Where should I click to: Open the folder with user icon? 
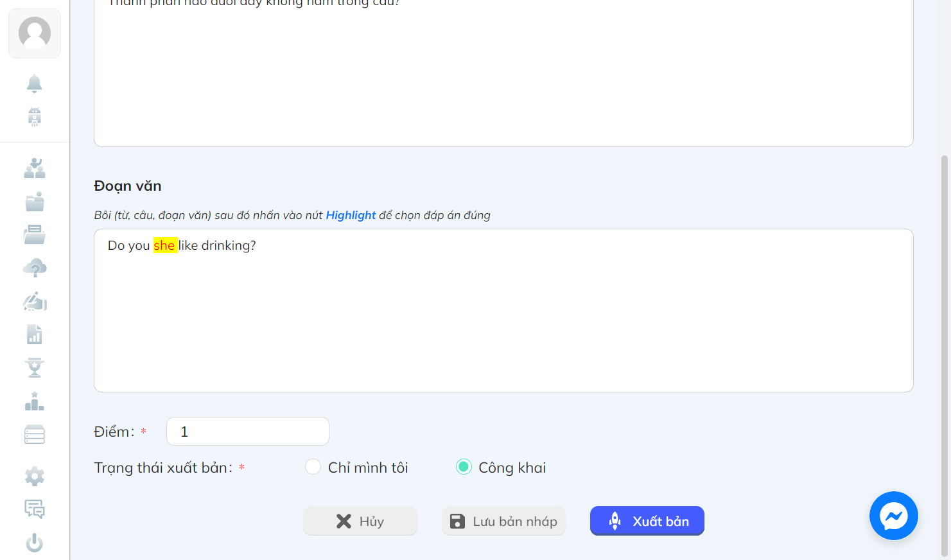[x=35, y=202]
